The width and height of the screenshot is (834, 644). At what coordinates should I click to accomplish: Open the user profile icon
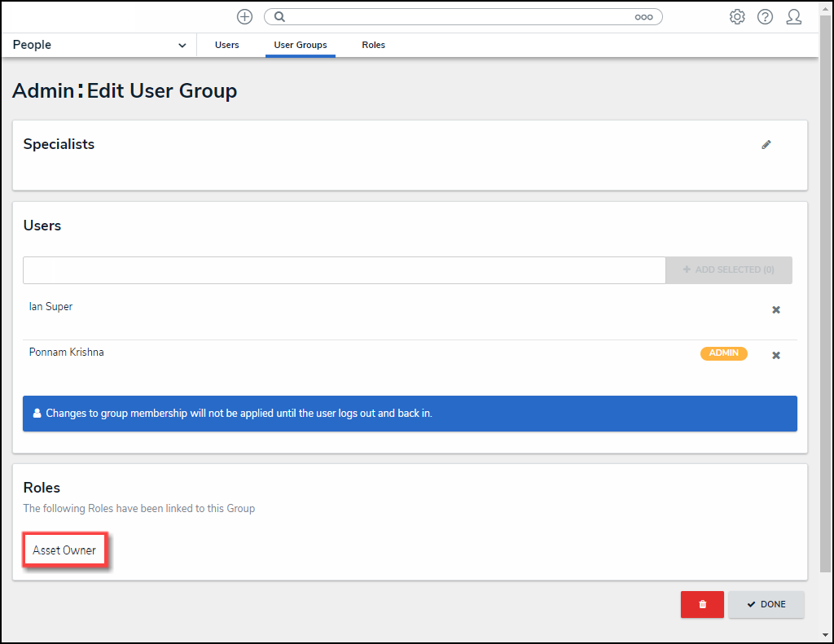point(793,17)
